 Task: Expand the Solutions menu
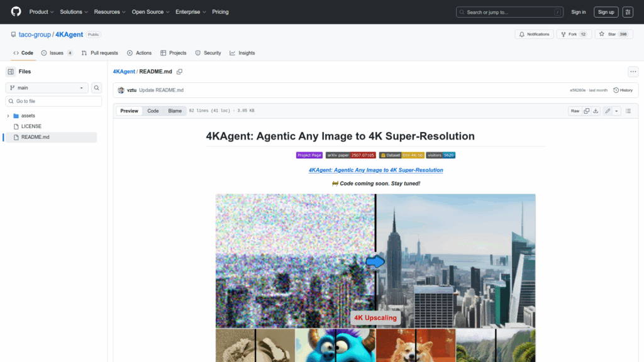tap(74, 12)
